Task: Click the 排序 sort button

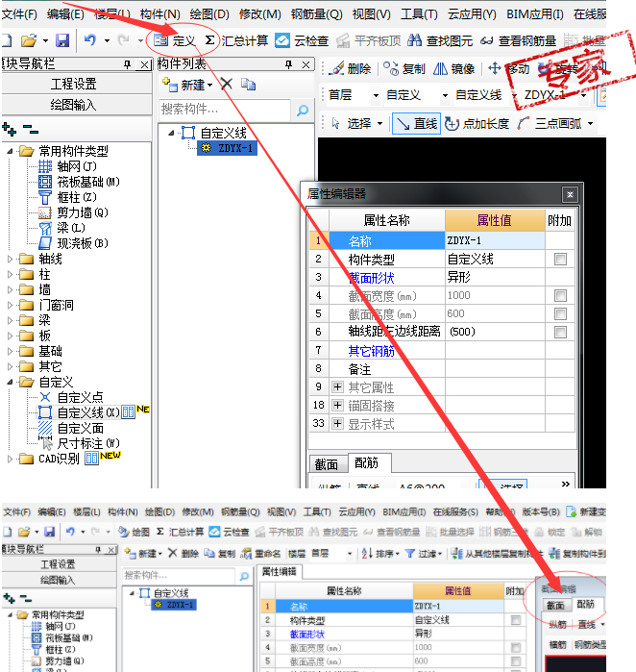Action: pyautogui.click(x=379, y=554)
